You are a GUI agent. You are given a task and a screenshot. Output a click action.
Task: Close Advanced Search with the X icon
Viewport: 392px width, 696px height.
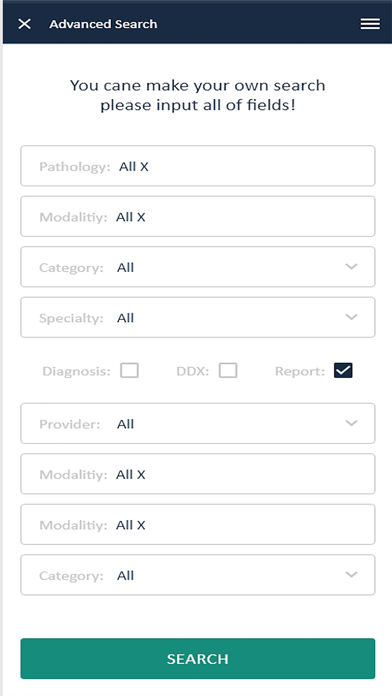tap(24, 24)
